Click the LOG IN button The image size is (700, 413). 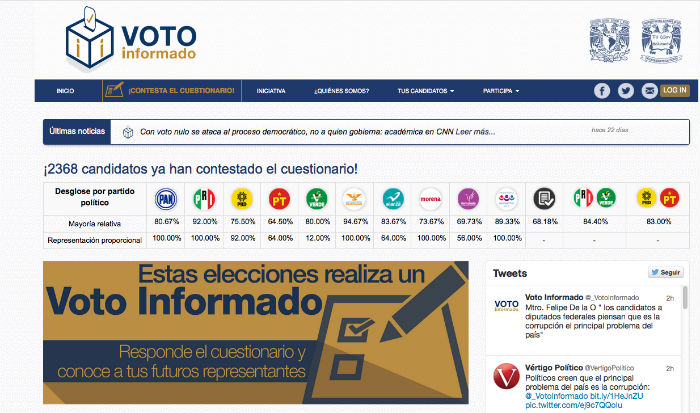[x=675, y=90]
